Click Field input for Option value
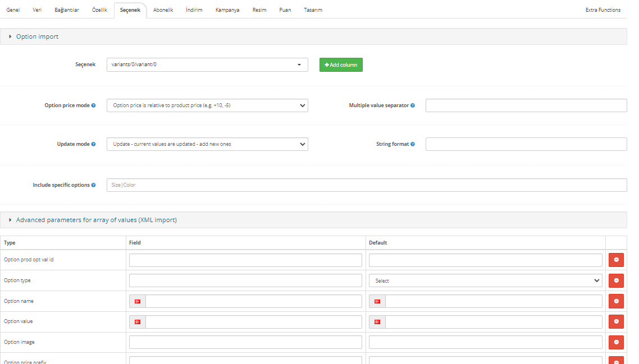The image size is (639, 364). (x=253, y=322)
